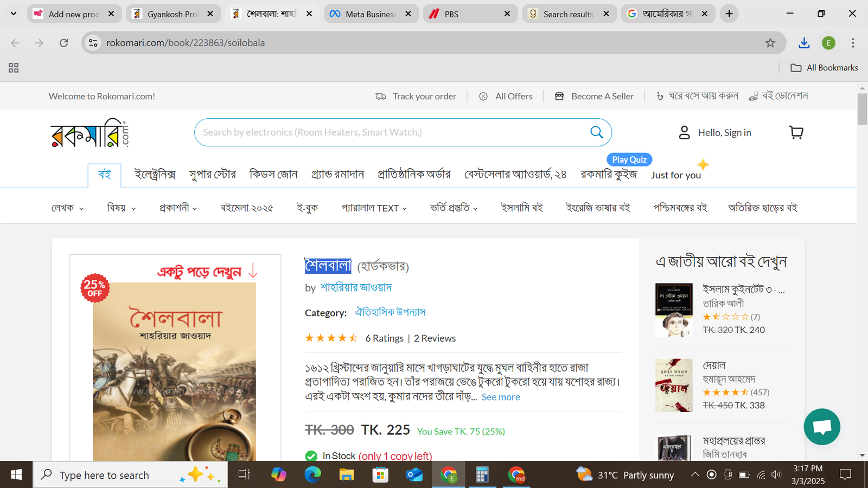Click Windows taskbar search box
The image size is (868, 488).
point(130,475)
